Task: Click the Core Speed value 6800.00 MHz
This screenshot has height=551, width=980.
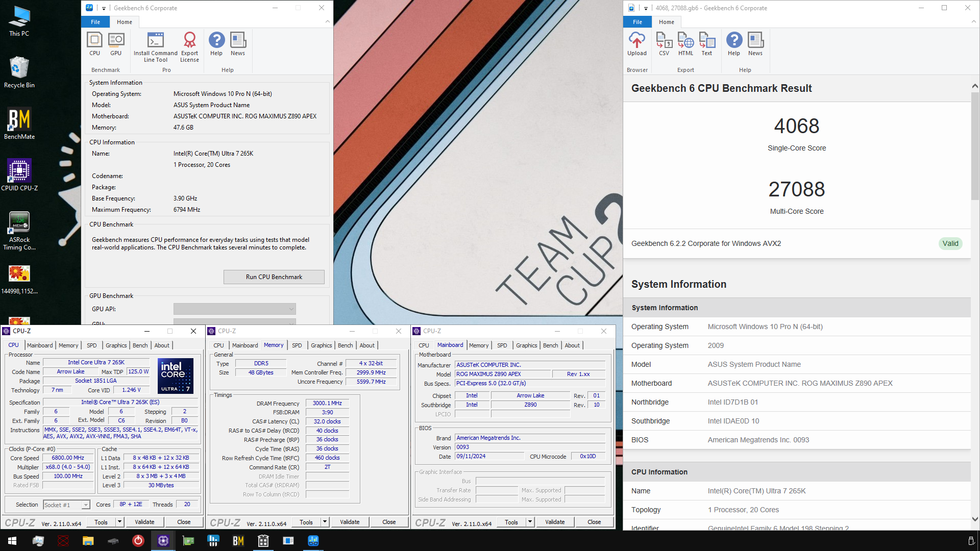Action: click(68, 458)
